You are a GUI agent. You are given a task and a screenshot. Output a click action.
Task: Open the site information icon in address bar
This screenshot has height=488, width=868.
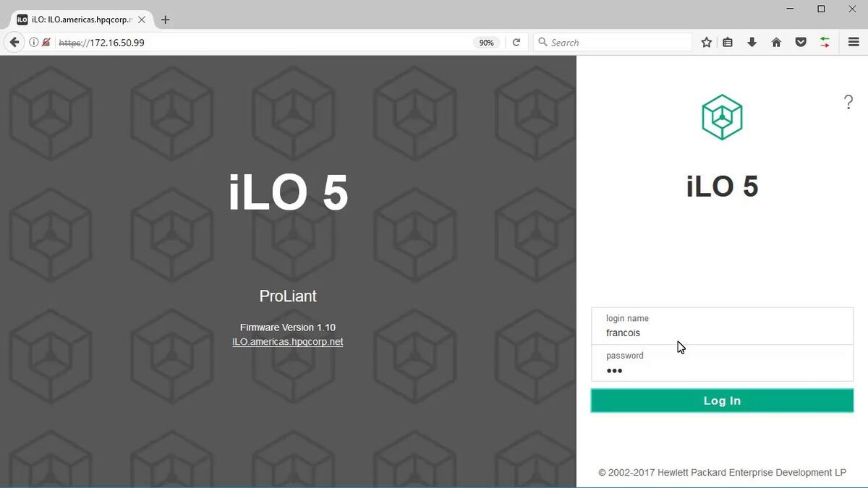click(x=33, y=43)
